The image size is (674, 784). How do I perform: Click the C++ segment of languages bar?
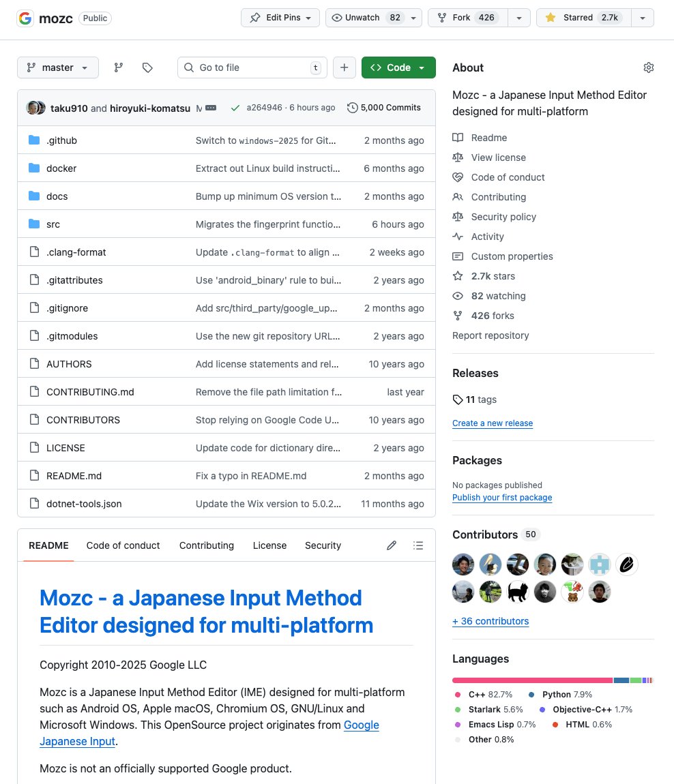pyautogui.click(x=532, y=680)
